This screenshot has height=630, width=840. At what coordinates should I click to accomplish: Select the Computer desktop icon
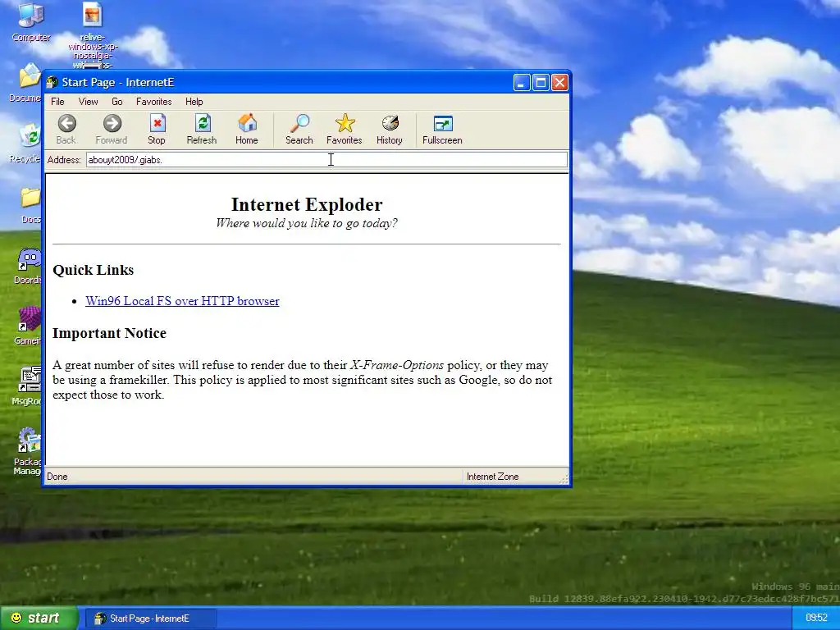pyautogui.click(x=30, y=22)
